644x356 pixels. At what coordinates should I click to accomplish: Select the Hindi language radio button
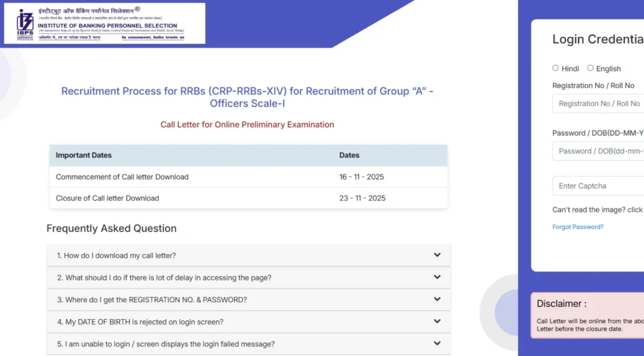tap(555, 68)
